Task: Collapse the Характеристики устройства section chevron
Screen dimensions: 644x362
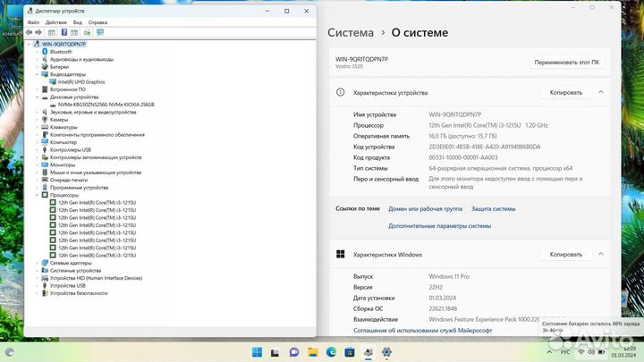Action: 601,92
